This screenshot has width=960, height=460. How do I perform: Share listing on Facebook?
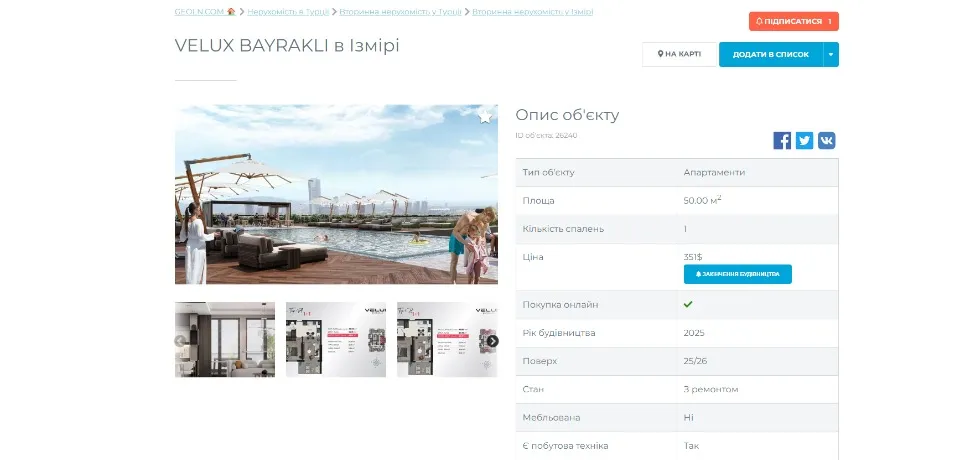click(x=782, y=140)
